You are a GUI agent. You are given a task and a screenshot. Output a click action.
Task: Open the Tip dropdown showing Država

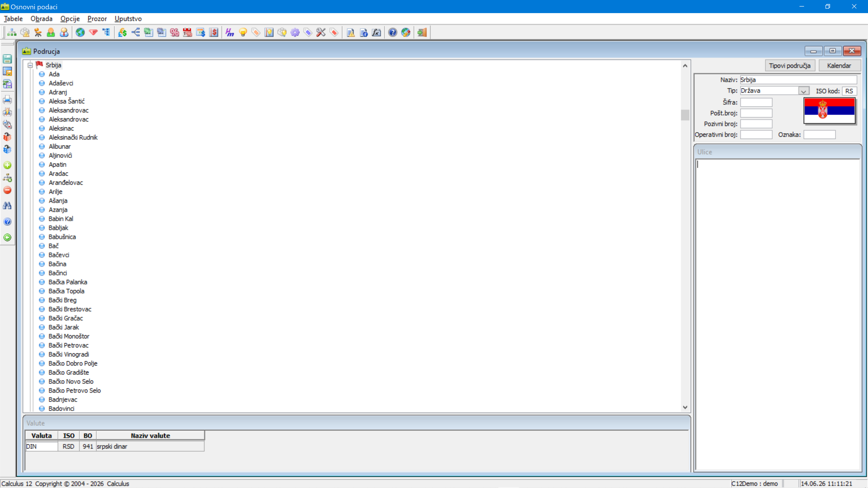(803, 91)
